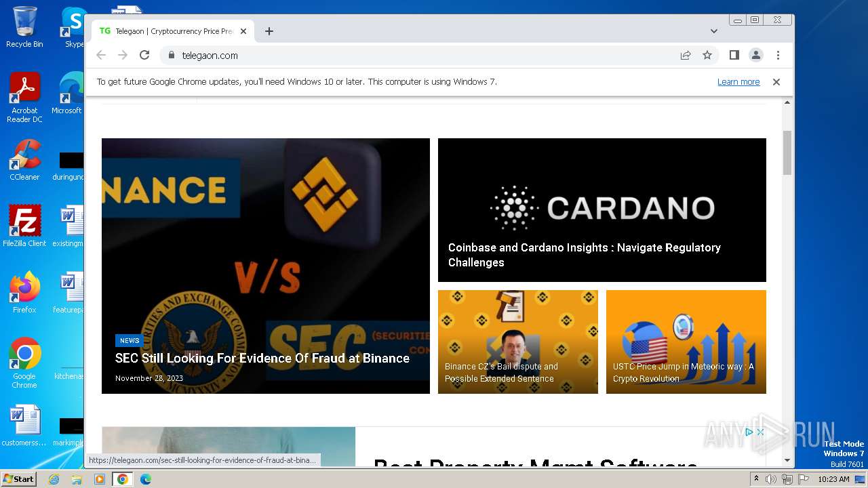Select the Telegaon Cryptocurrency Price tab
The height and width of the screenshot is (488, 868).
tap(173, 31)
